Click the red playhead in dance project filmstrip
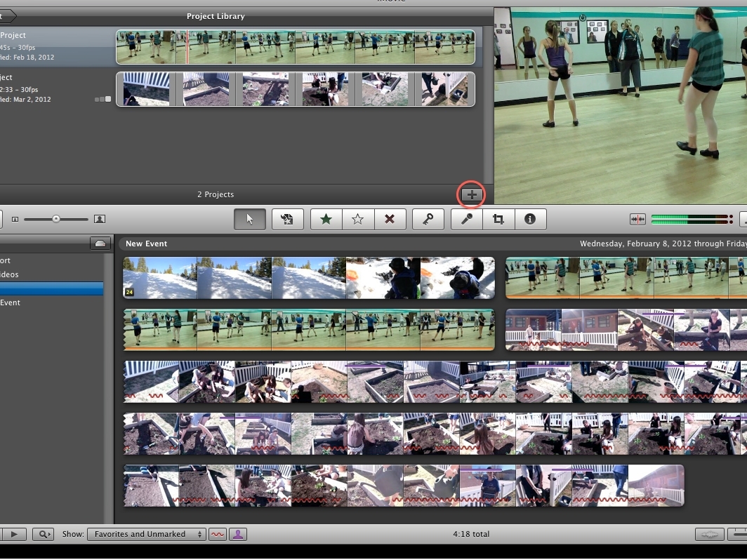 (x=187, y=46)
